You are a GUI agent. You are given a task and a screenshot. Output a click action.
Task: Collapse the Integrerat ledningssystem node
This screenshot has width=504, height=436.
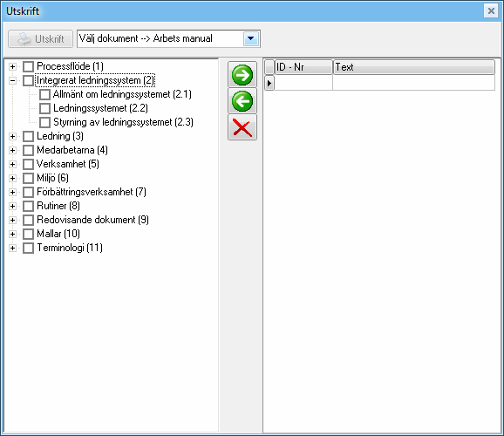(x=12, y=80)
